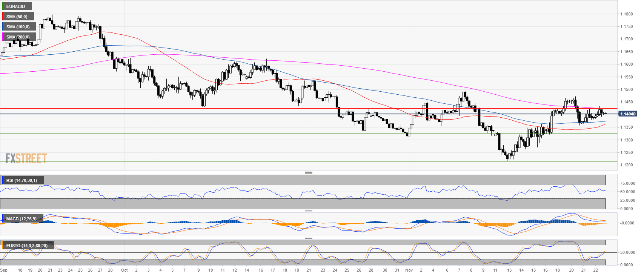Click the Oct label on date axis
This screenshot has height=275, width=644.
[x=124, y=270]
